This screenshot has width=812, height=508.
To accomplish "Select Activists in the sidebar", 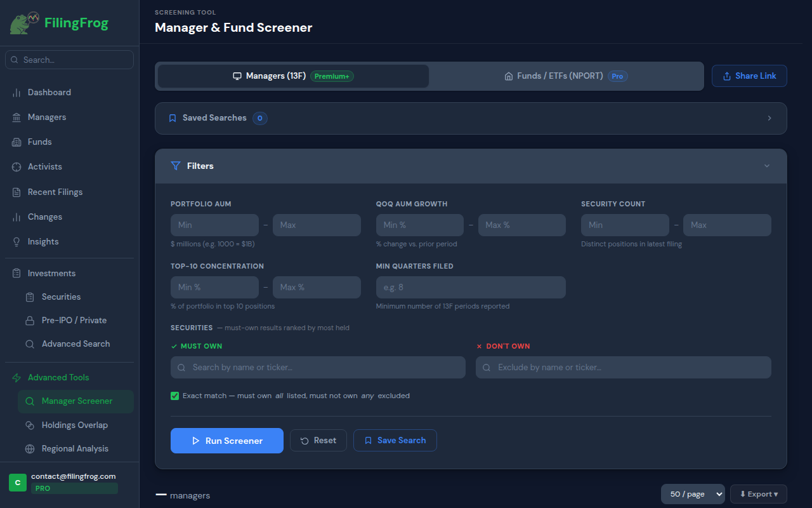I will (x=45, y=166).
